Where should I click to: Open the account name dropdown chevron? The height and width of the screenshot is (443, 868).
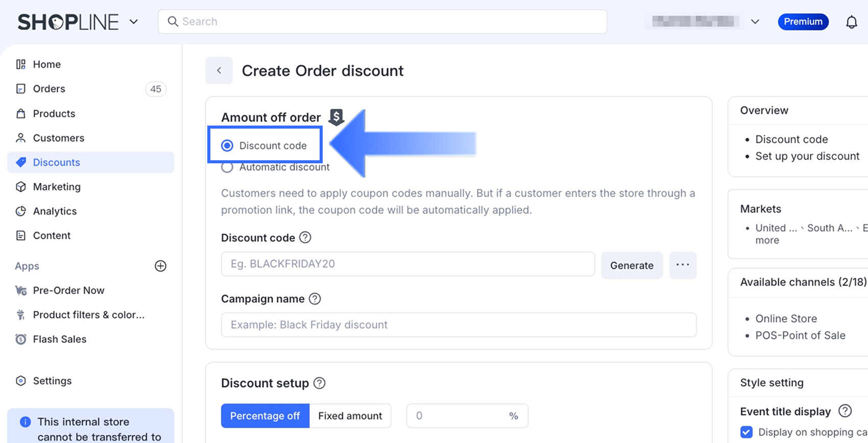(755, 22)
